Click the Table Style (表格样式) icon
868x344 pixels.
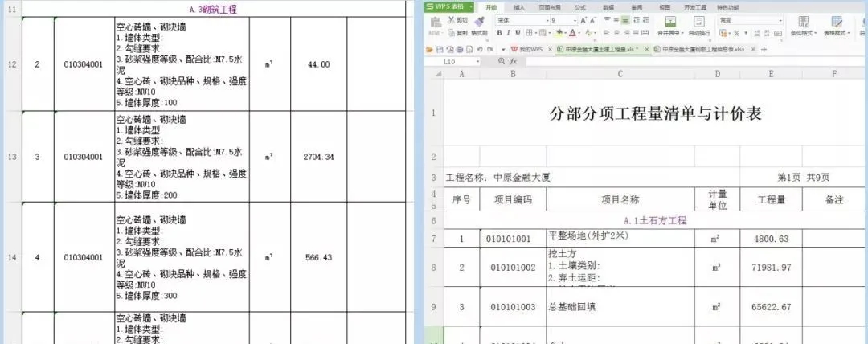(837, 22)
